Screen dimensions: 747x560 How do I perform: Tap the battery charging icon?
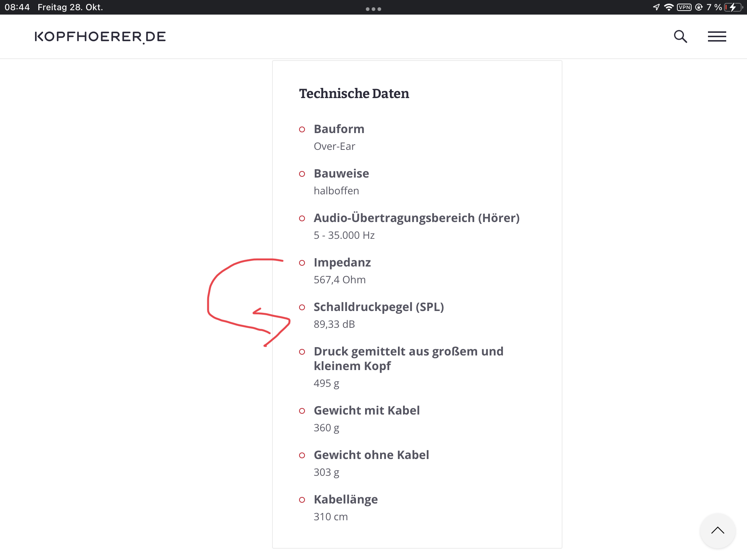[x=734, y=7]
